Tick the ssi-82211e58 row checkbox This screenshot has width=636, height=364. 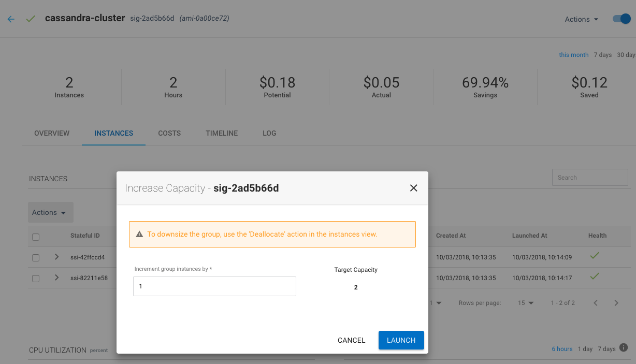[36, 278]
